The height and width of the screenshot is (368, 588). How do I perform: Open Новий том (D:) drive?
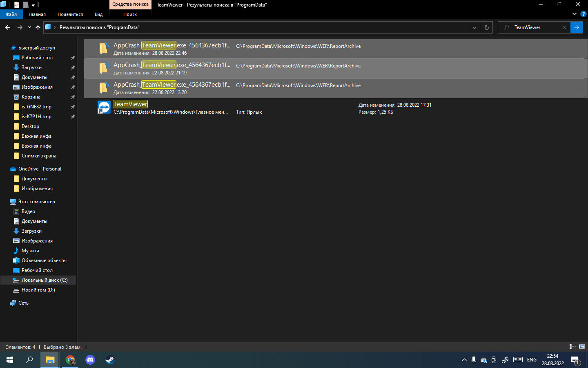pyautogui.click(x=38, y=290)
